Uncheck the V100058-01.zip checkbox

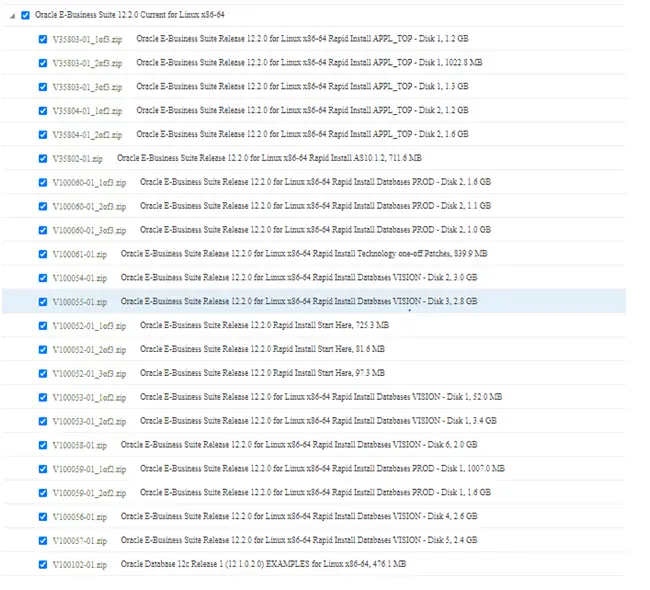[43, 445]
